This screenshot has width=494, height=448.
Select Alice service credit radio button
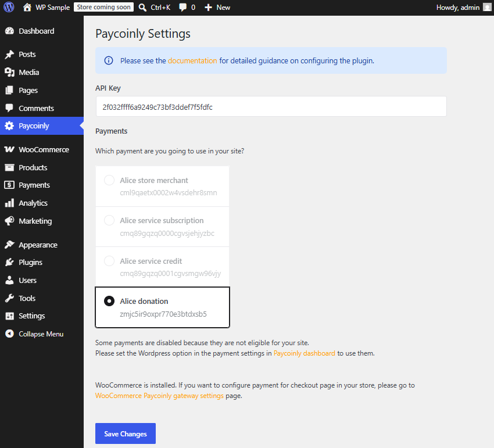[109, 261]
